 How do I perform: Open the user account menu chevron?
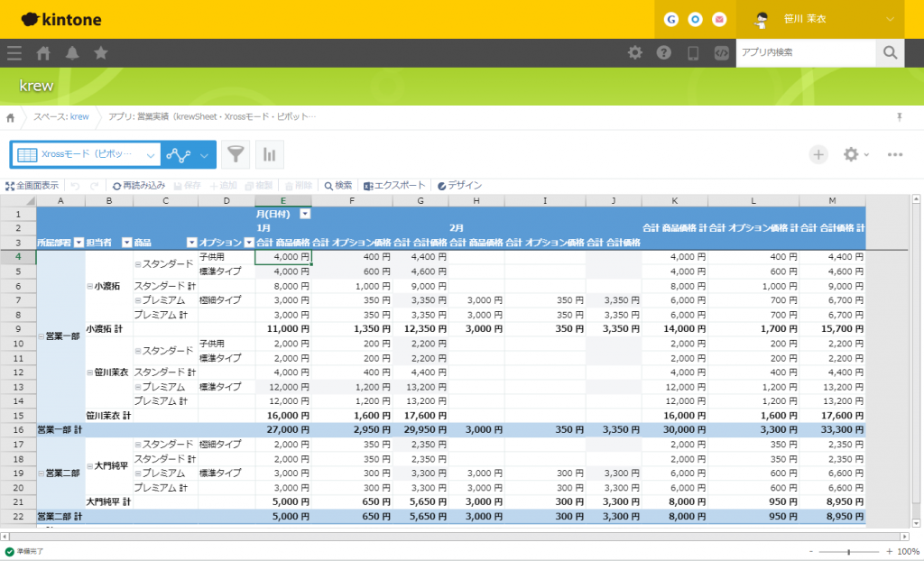coord(890,19)
